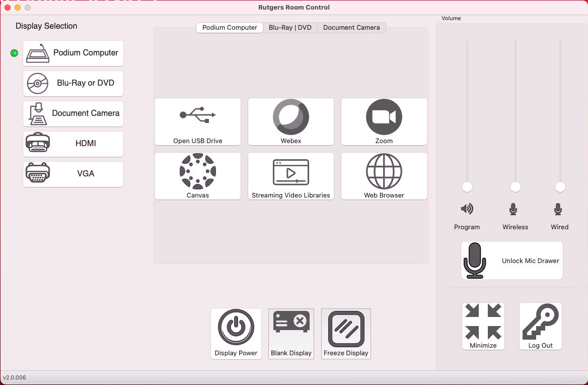Switch to the Document Camera tab
This screenshot has height=385, width=588.
tap(351, 28)
